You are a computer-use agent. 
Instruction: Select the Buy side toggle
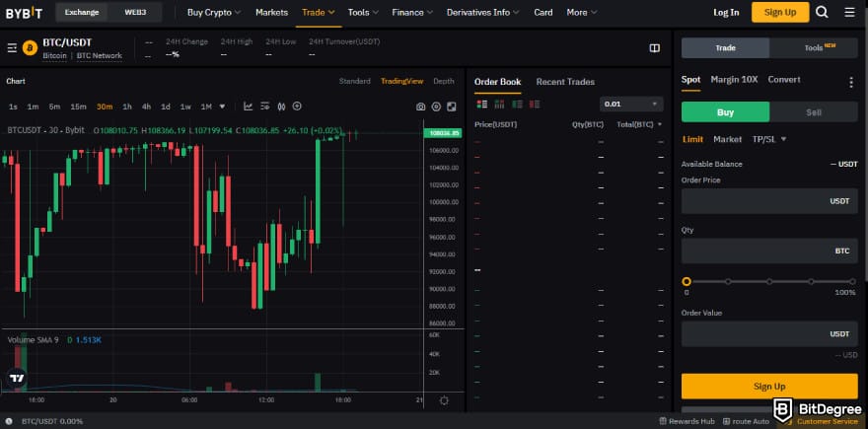click(725, 112)
